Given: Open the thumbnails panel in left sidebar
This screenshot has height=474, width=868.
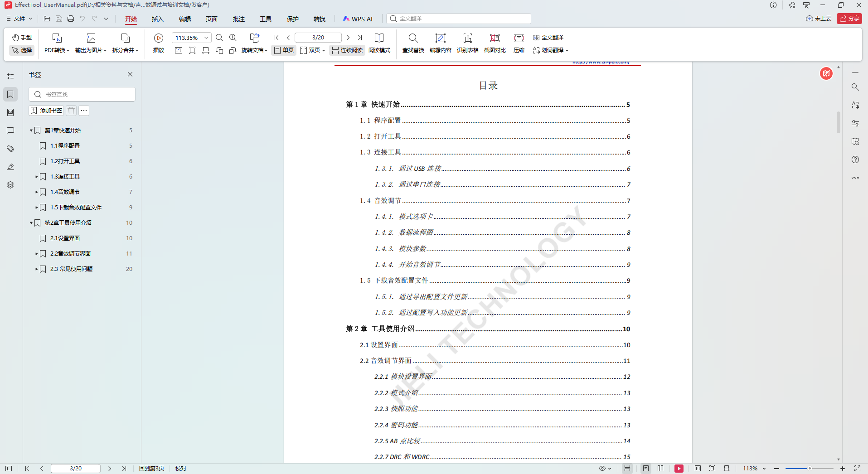Looking at the screenshot, I should tap(10, 112).
